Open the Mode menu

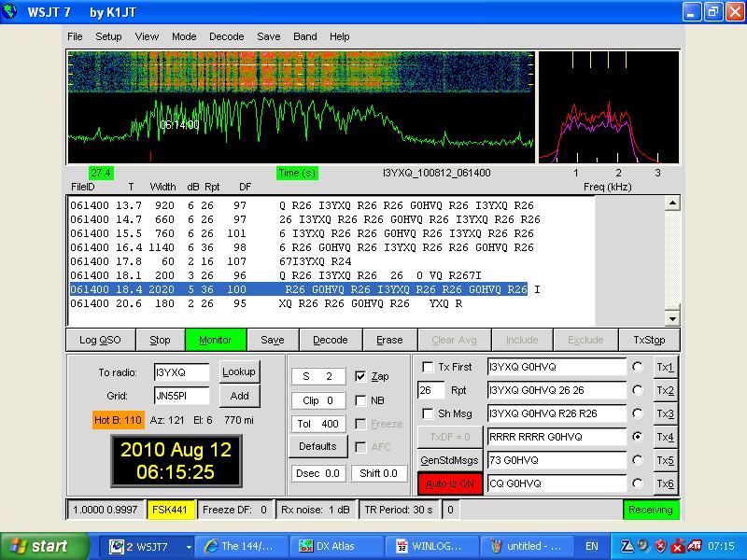click(x=184, y=36)
